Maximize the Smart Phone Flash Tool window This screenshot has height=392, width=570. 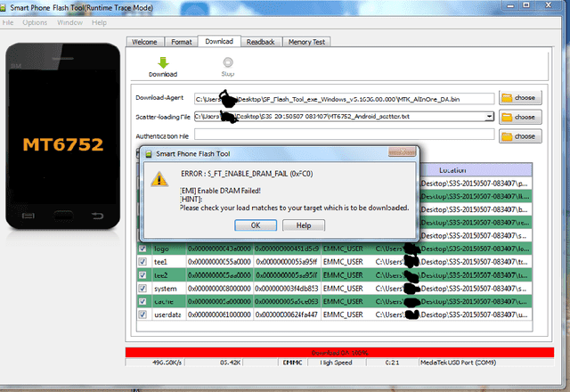point(526,5)
